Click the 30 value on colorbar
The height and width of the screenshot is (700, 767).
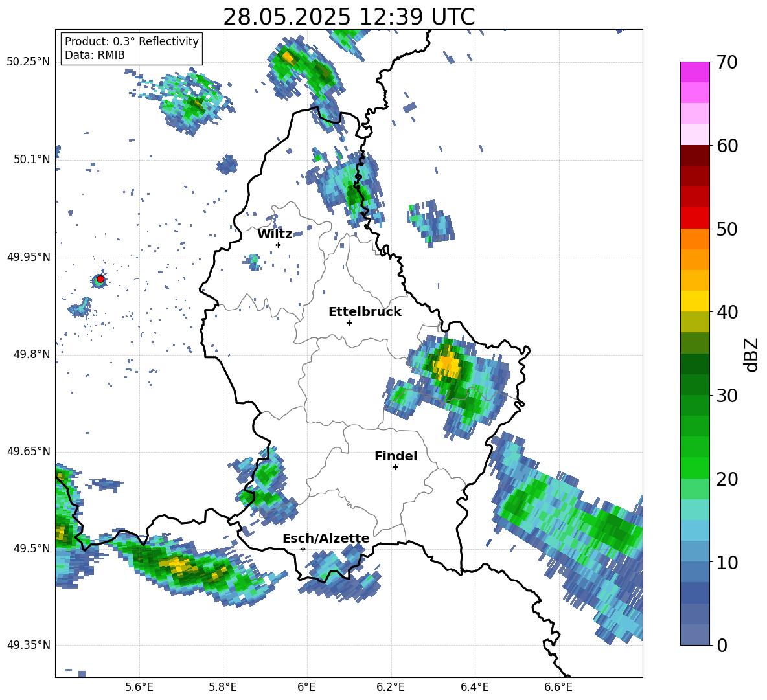[x=726, y=396]
